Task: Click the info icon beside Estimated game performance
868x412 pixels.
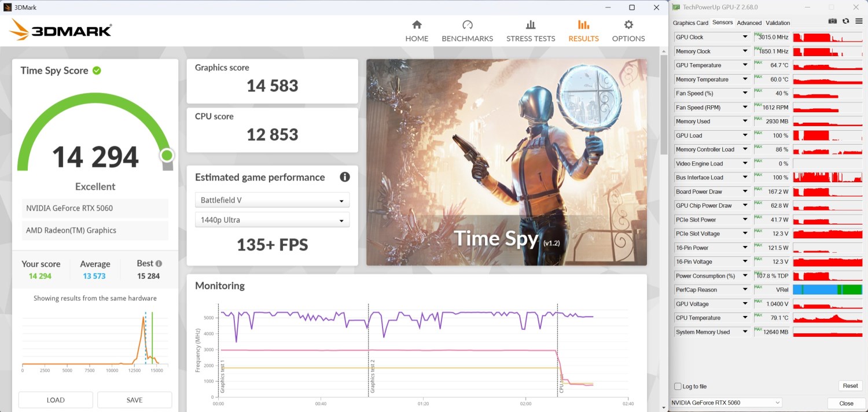Action: click(x=344, y=177)
